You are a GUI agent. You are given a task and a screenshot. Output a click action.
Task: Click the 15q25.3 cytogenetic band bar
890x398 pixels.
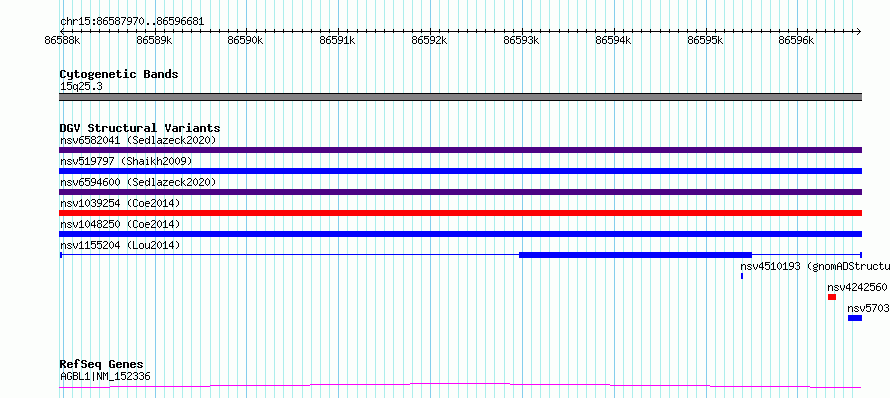pos(460,97)
